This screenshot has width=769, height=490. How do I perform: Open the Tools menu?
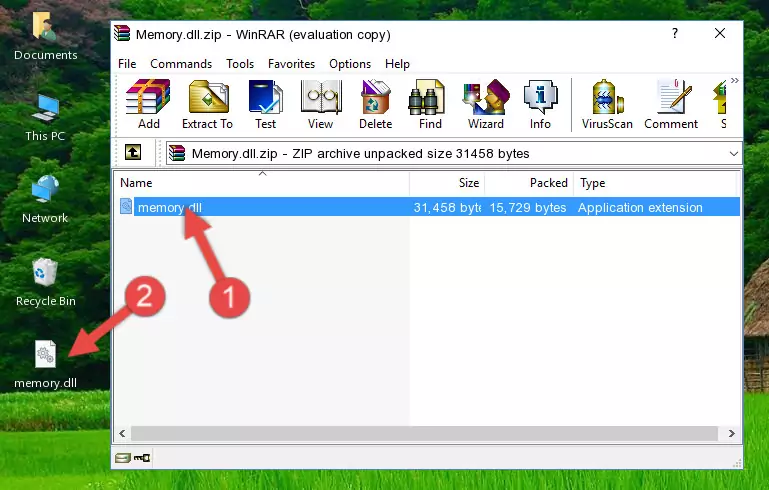coord(240,64)
